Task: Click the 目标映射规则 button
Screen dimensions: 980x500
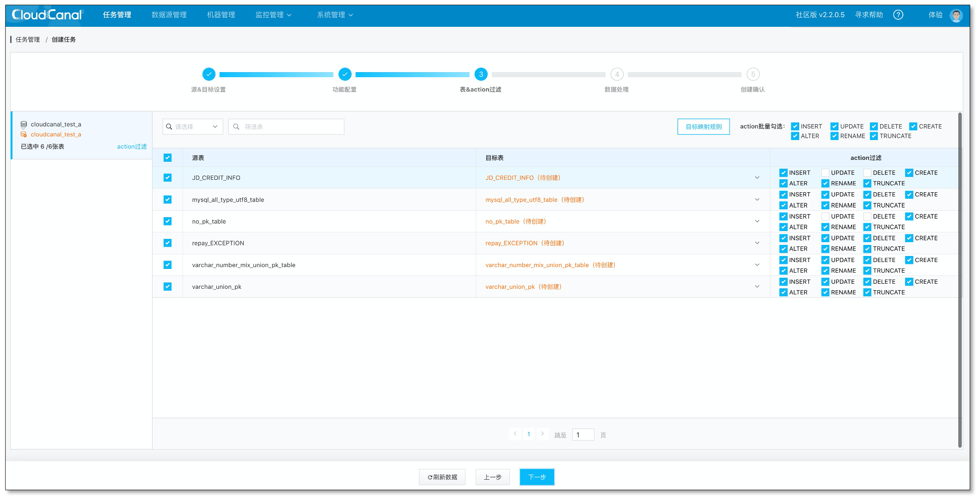Action: (x=703, y=127)
